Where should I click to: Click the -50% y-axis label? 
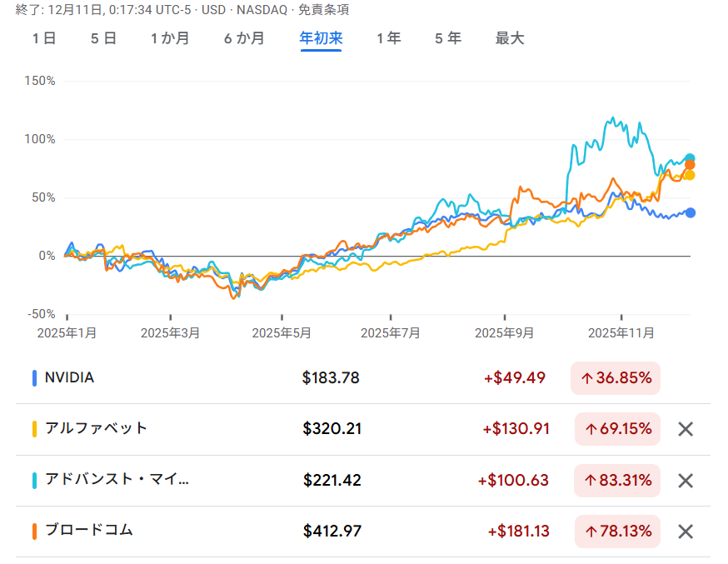[42, 314]
